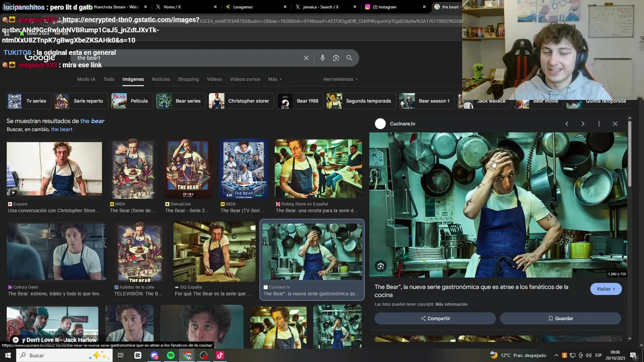Click 'the bear' corrected results link

point(93,121)
